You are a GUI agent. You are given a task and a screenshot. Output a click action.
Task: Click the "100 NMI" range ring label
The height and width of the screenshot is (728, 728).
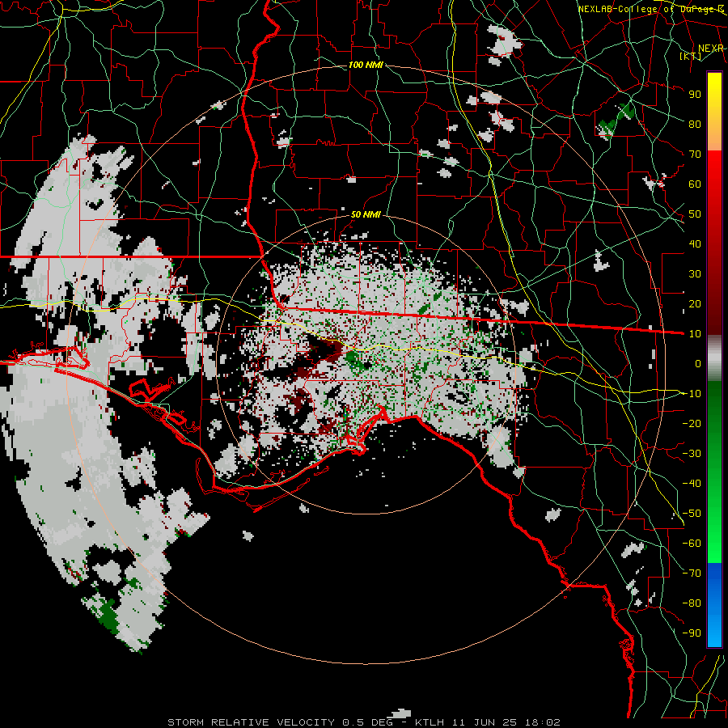[x=366, y=65]
